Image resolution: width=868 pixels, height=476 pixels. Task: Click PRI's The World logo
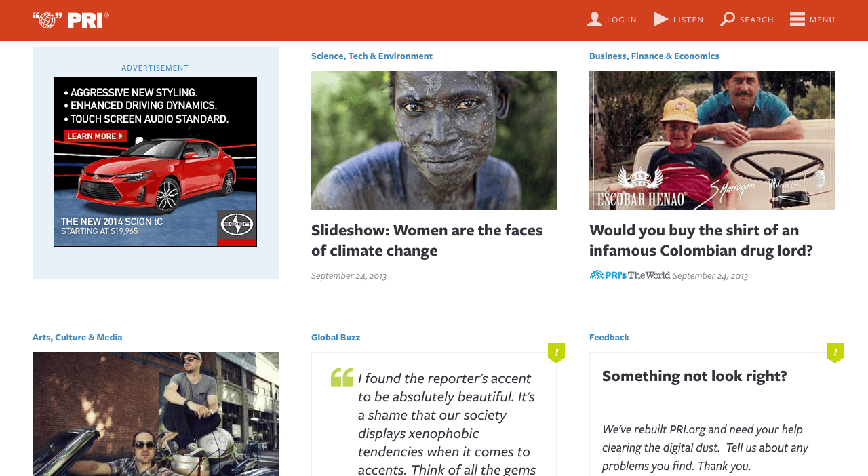tap(630, 275)
